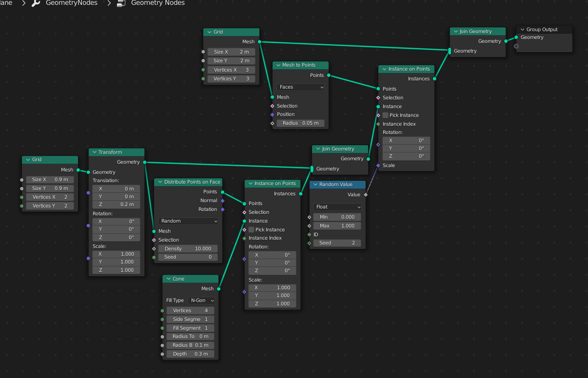Image resolution: width=588 pixels, height=378 pixels.
Task: Click the ID input socket on Random Value
Action: click(309, 235)
